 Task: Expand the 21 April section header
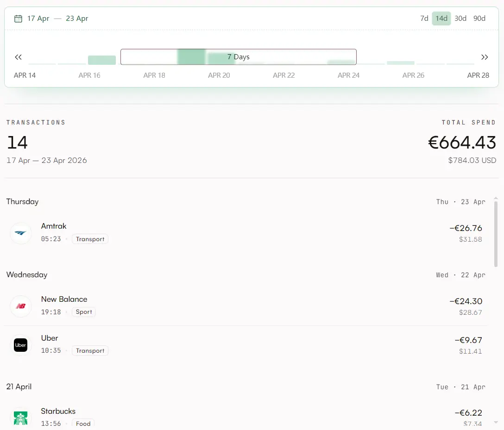(19, 386)
